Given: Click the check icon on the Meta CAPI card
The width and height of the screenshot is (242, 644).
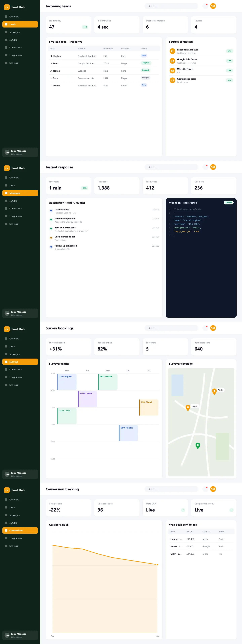Looking at the screenshot, I should point(183,510).
